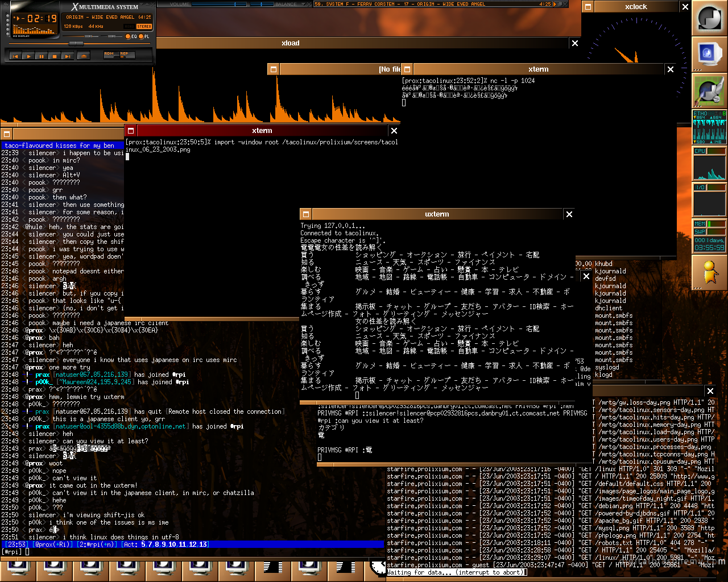Open the window menu of the xclock window
This screenshot has height=582, width=728.
(589, 7)
